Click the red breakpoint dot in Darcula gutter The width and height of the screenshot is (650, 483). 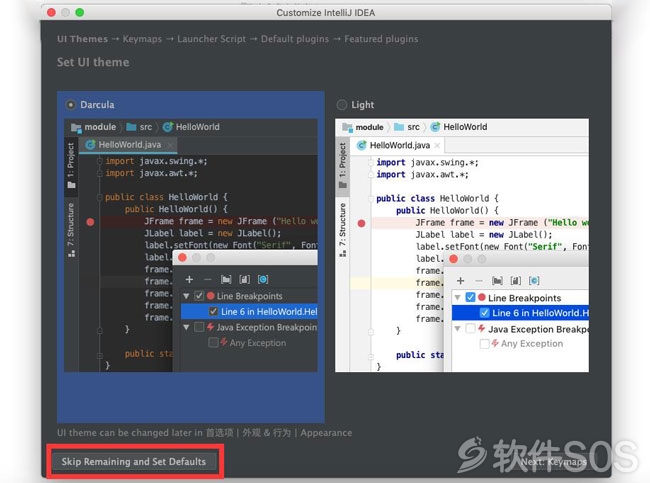90,222
